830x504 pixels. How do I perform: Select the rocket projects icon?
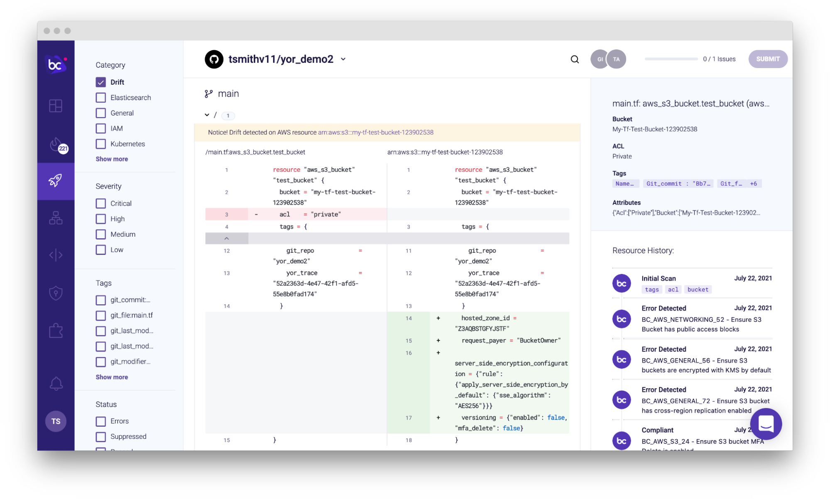tap(56, 181)
